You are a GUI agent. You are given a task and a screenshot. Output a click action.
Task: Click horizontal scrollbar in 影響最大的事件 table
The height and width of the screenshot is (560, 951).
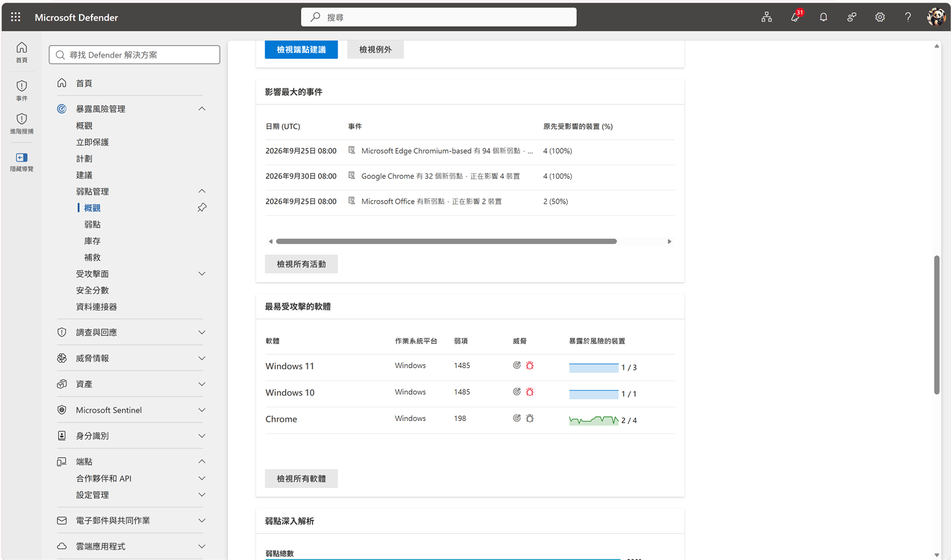tap(446, 242)
